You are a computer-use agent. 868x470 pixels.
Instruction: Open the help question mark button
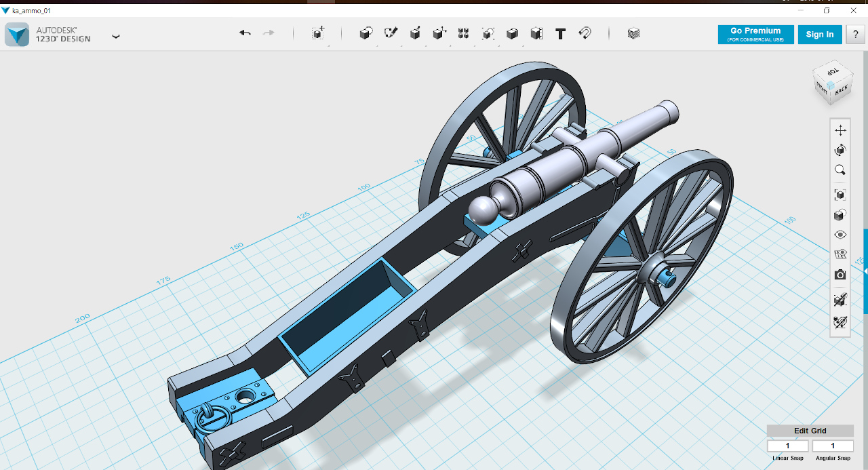(x=855, y=35)
